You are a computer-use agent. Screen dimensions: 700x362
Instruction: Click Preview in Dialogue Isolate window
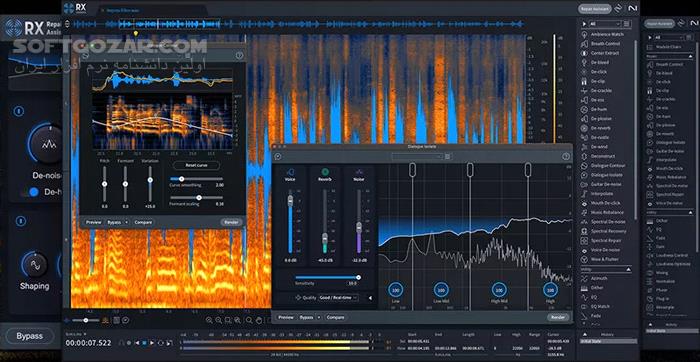tap(286, 317)
